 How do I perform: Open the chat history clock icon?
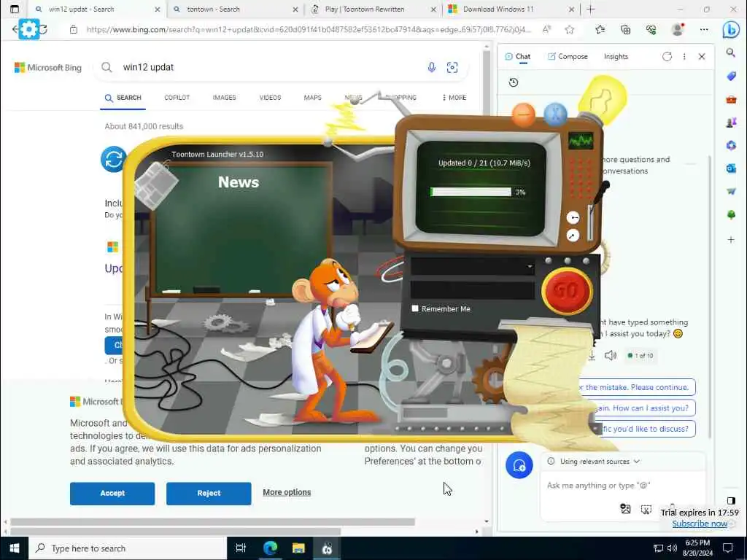tap(513, 82)
